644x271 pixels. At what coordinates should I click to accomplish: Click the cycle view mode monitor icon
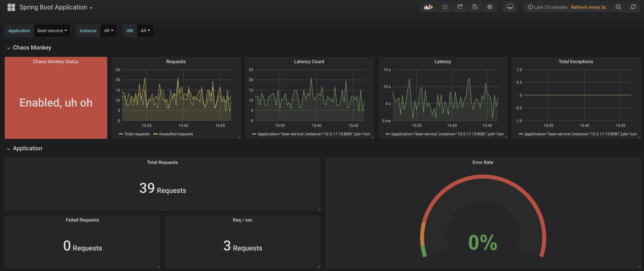click(510, 7)
